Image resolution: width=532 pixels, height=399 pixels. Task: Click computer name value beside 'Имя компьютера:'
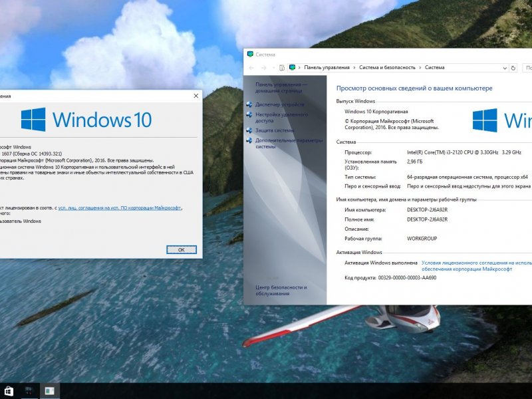[427, 210]
